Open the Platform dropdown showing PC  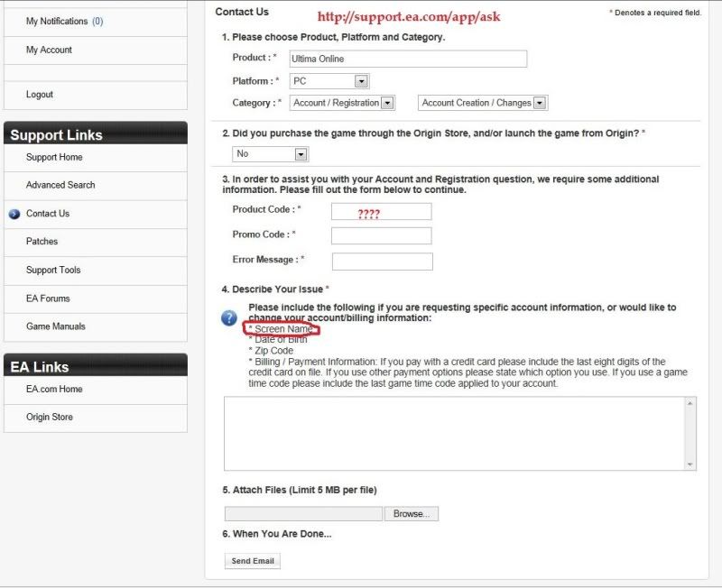[x=329, y=81]
